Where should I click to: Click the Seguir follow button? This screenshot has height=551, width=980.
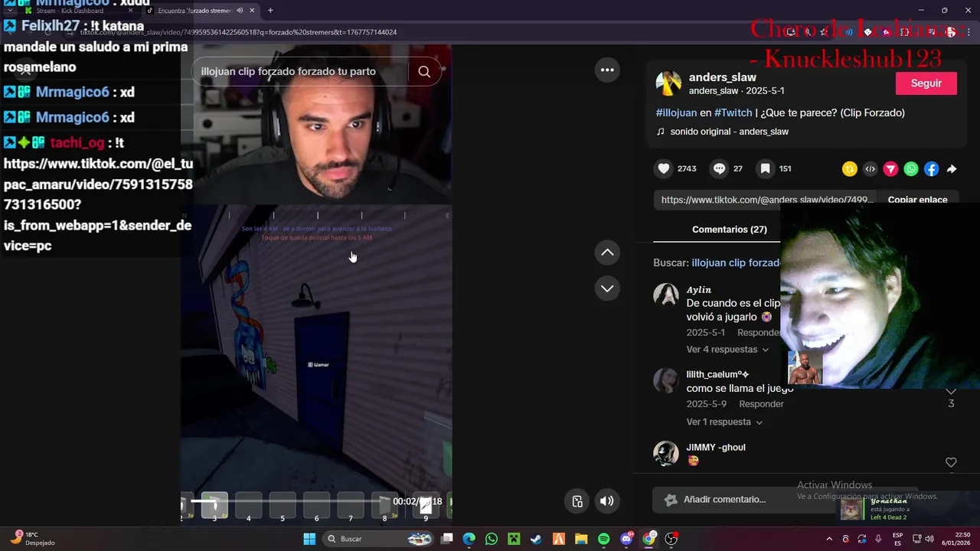[926, 83]
